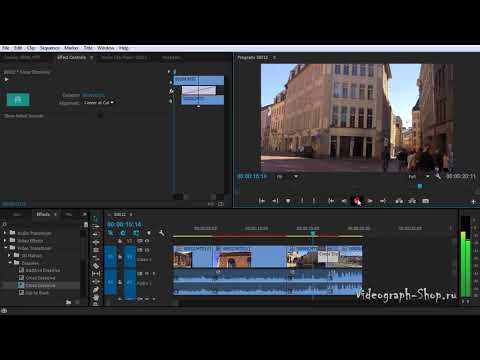Click the transition Duration value
This screenshot has width=480, height=360.
[93, 95]
